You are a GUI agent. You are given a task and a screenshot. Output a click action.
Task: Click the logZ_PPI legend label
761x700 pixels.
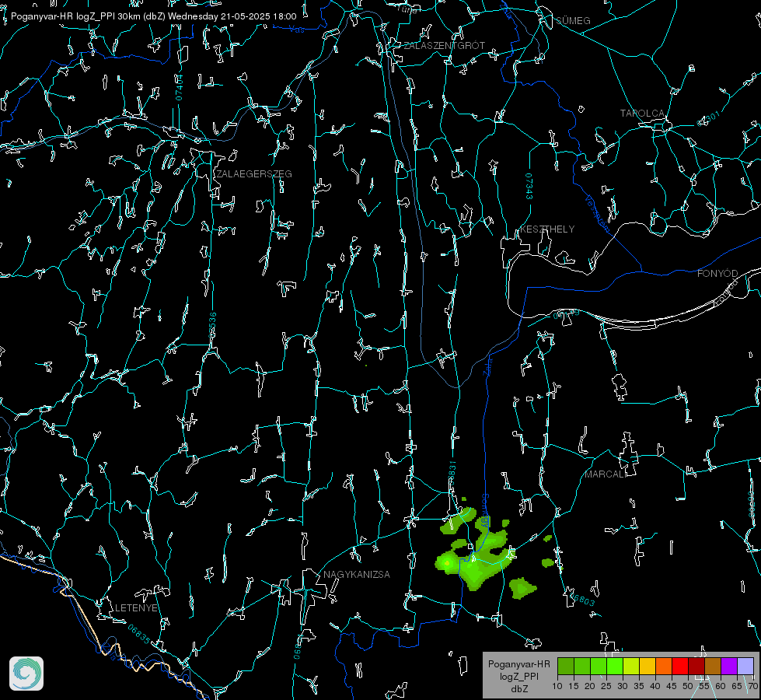click(x=518, y=676)
